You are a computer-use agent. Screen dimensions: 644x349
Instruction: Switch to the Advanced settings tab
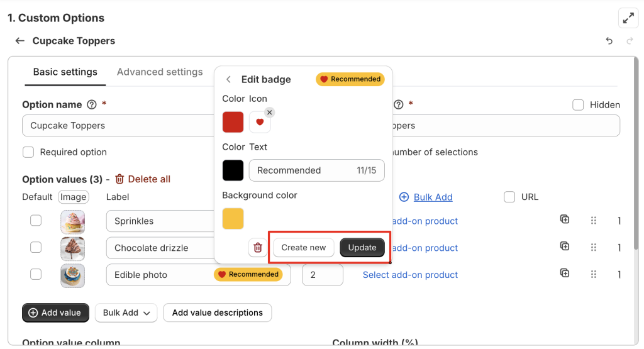pos(160,72)
